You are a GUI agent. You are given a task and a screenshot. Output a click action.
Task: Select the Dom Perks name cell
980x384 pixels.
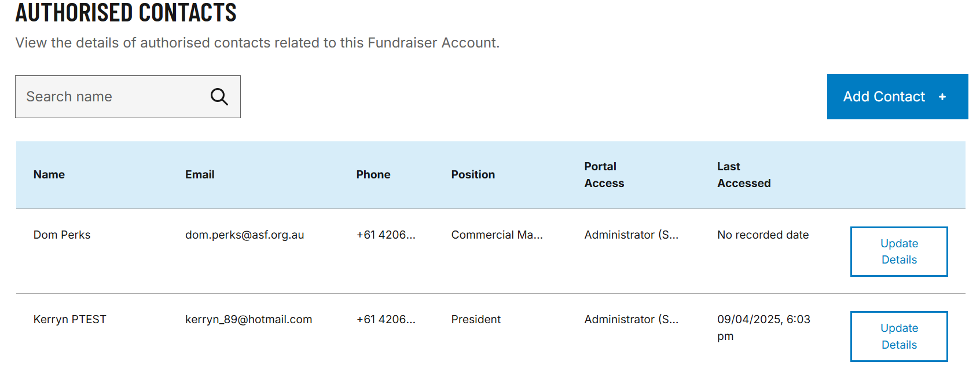(x=62, y=235)
